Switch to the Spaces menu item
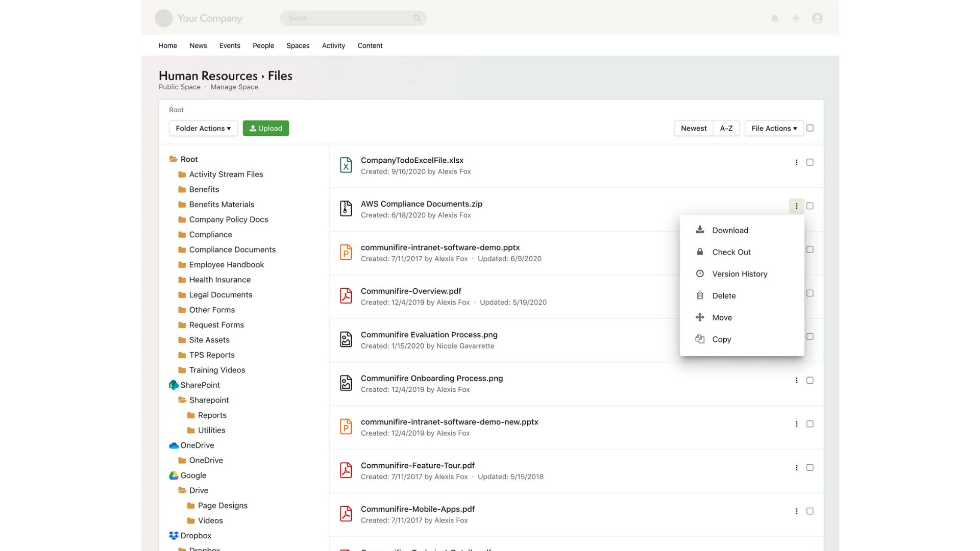This screenshot has width=980, height=551. click(x=298, y=45)
